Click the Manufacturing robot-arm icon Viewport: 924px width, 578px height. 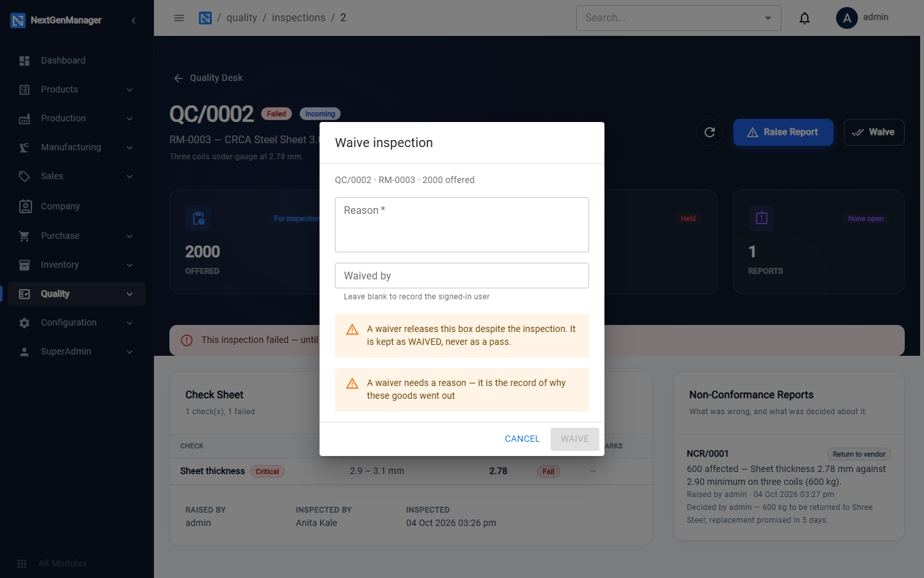click(24, 148)
